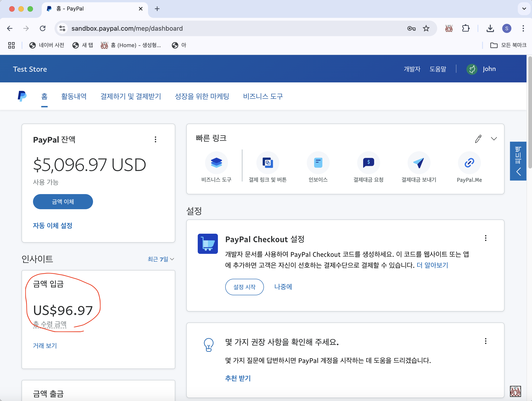The image size is (532, 401).
Task: Open 결제하기 및 결제받기 navigation tab
Action: pos(131,96)
